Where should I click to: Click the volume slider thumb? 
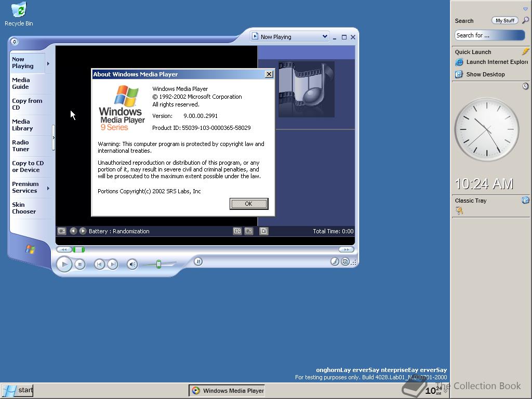tap(158, 264)
